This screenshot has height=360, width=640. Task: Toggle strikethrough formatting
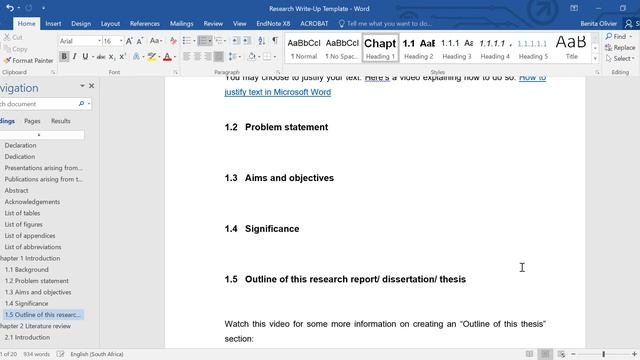click(x=101, y=57)
